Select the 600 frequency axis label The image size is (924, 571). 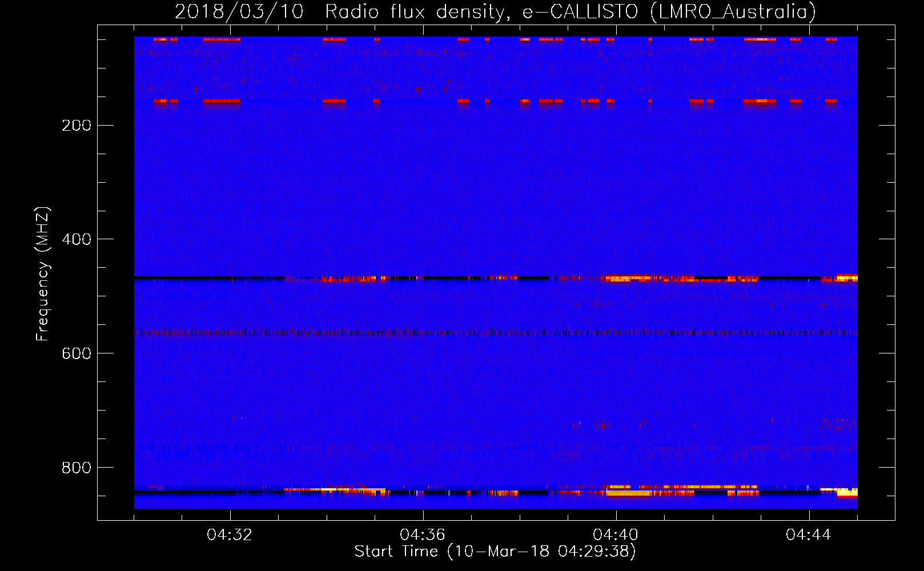click(77, 353)
